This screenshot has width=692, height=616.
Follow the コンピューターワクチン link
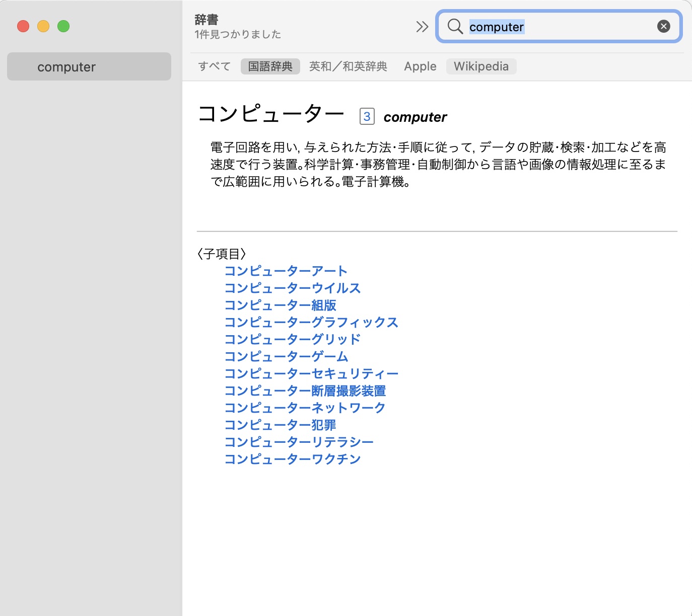coord(293,459)
